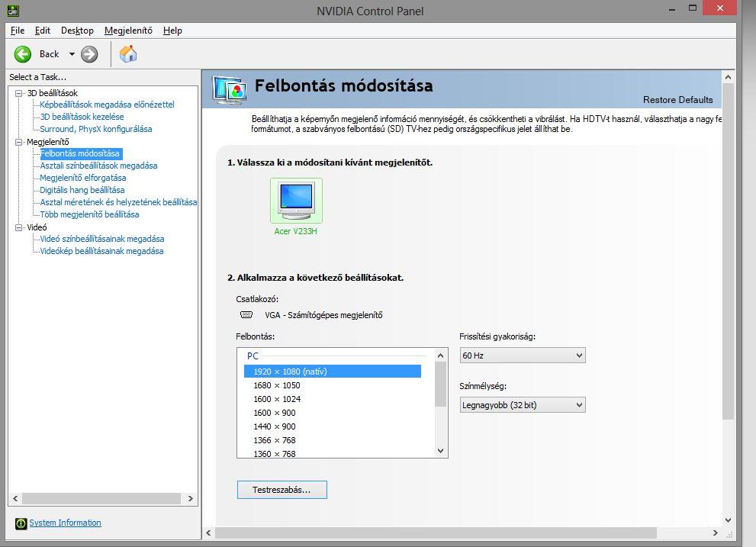The image size is (756, 547).
Task: Select Videókép beállításainak megadása
Action: [x=101, y=251]
